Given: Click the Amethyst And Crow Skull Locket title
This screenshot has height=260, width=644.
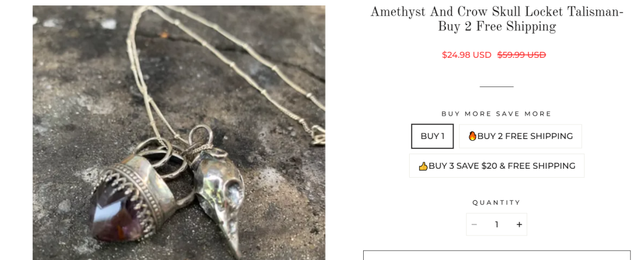Looking at the screenshot, I should [x=497, y=19].
